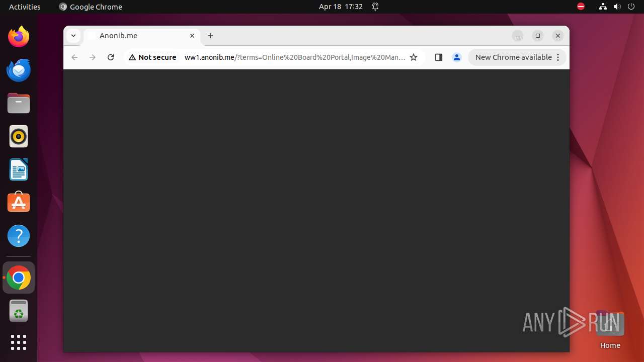This screenshot has height=362, width=644.
Task: Launch Thunderbird mail from the dock
Action: point(19,70)
